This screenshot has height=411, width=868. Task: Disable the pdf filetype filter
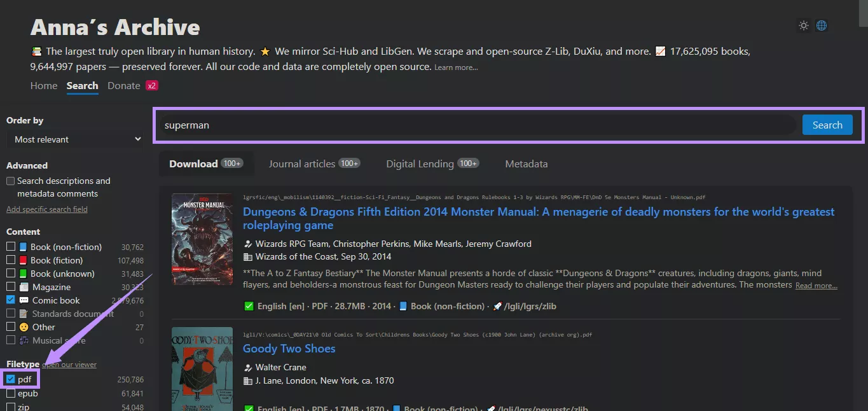click(x=11, y=379)
